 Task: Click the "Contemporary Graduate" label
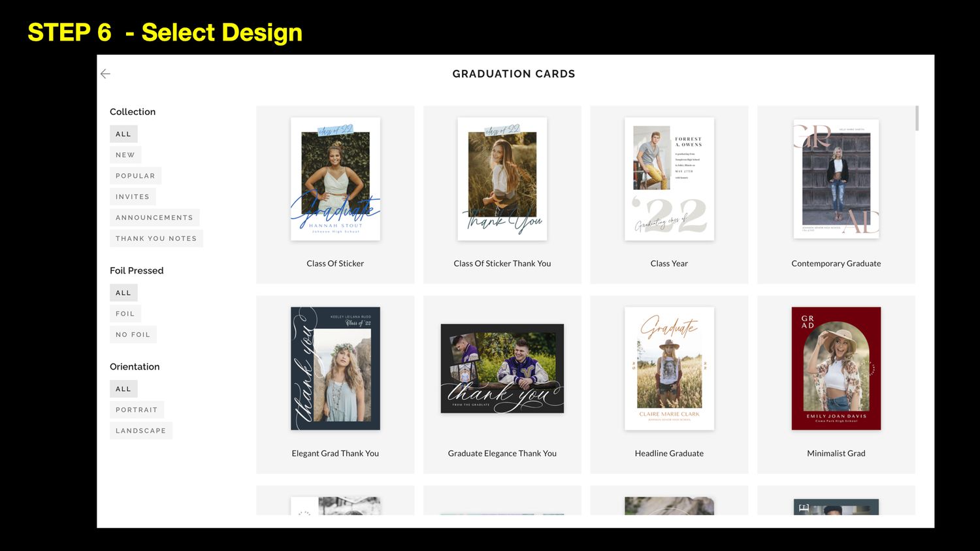[836, 263]
